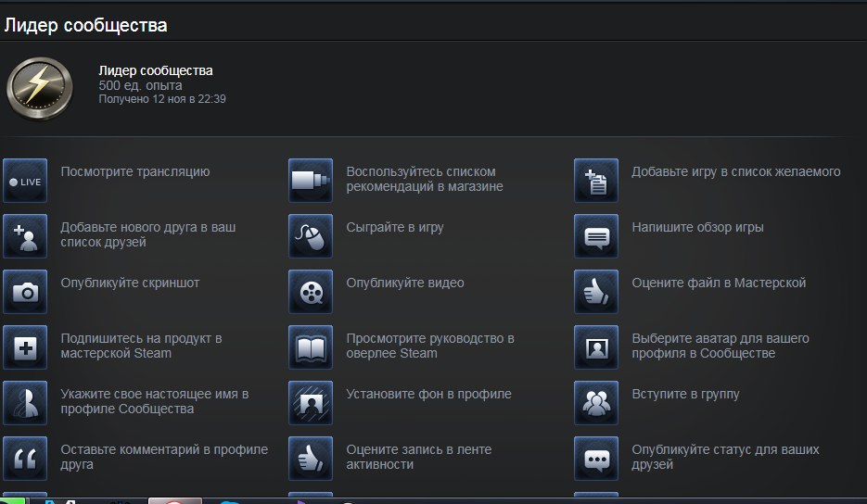Click the plus icon for Workshop subscription
The image size is (867, 504).
25,347
